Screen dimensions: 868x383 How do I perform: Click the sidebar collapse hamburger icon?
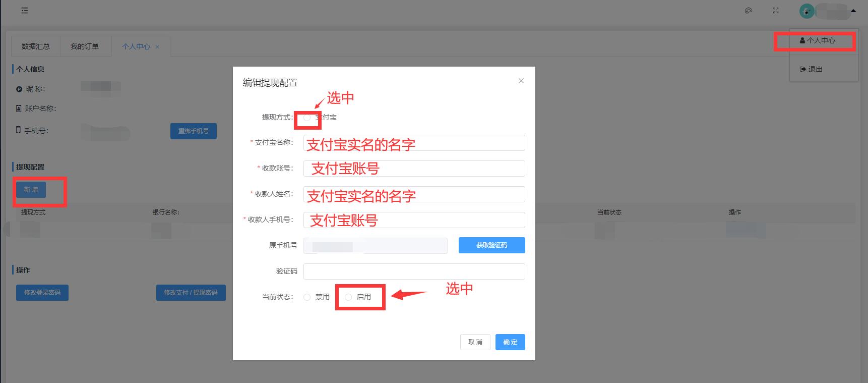pyautogui.click(x=25, y=11)
